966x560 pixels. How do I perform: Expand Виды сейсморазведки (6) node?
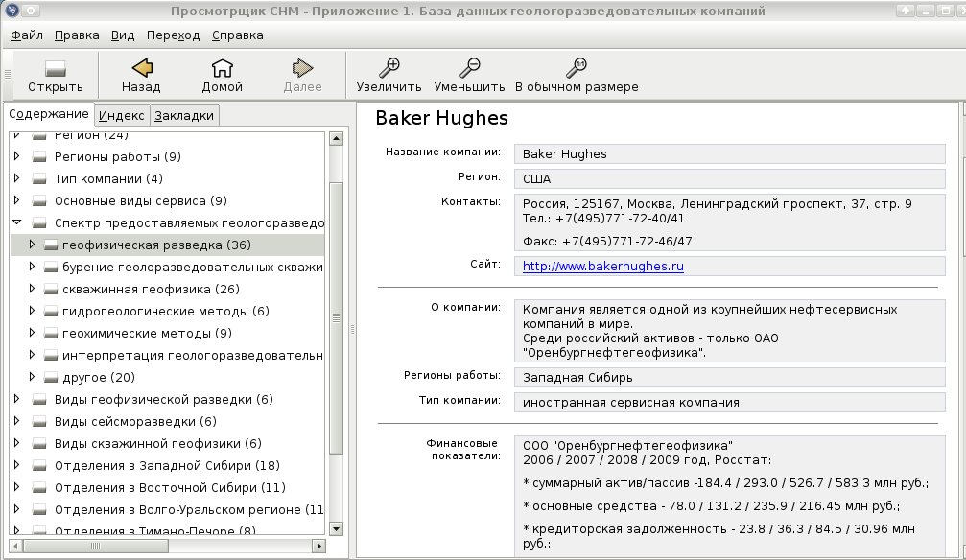16,421
